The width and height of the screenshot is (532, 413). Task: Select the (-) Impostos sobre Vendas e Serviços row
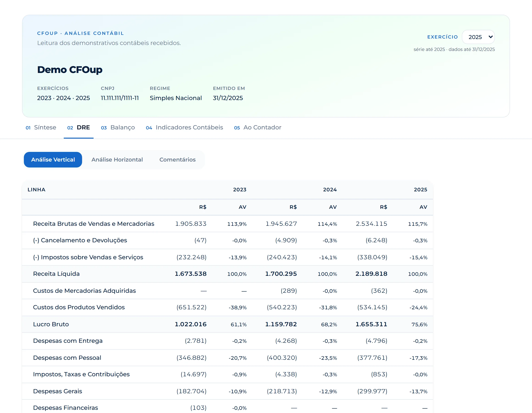pyautogui.click(x=227, y=257)
